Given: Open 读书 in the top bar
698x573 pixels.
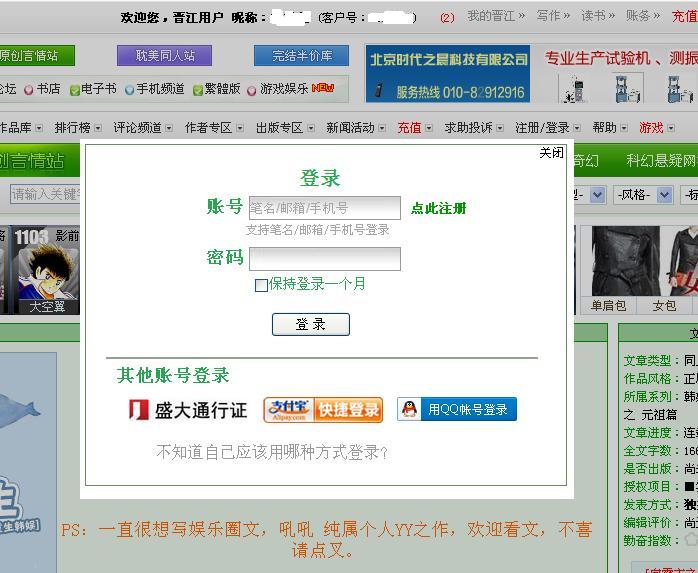Looking at the screenshot, I should 598,16.
